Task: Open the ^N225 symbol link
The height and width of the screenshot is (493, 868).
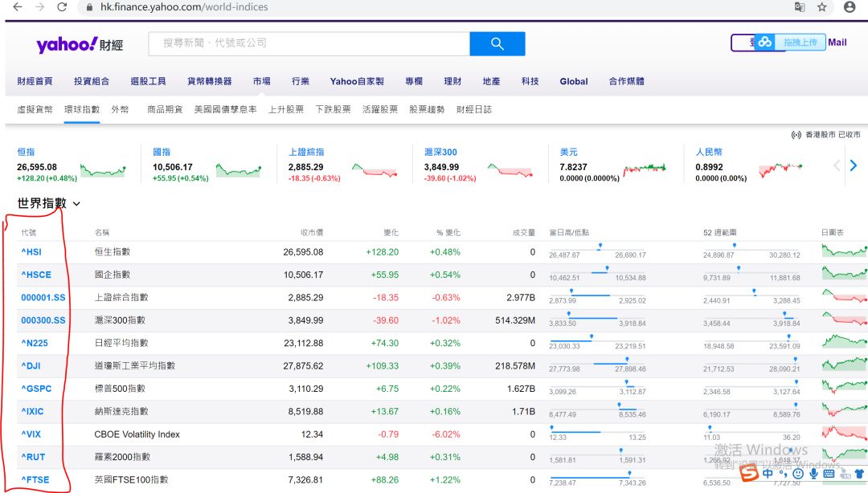Action: (x=35, y=343)
